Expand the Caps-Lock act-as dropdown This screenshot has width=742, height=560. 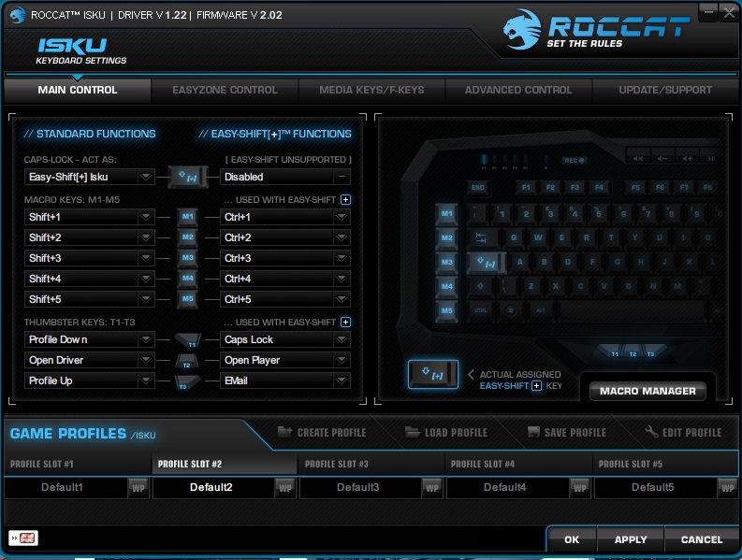point(146,177)
